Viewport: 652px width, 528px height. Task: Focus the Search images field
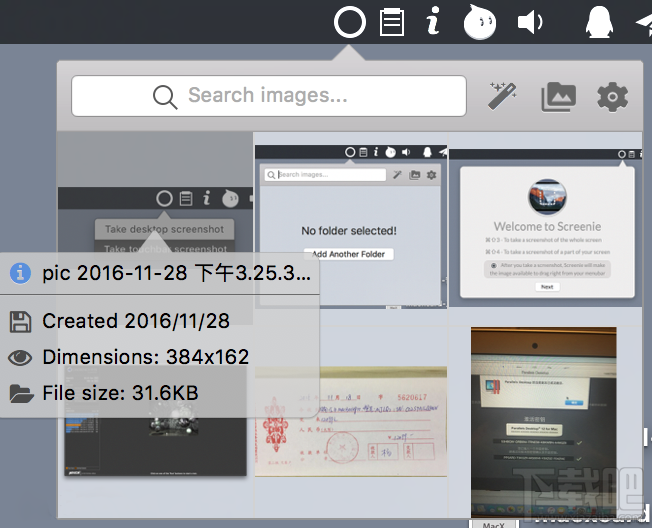[269, 96]
